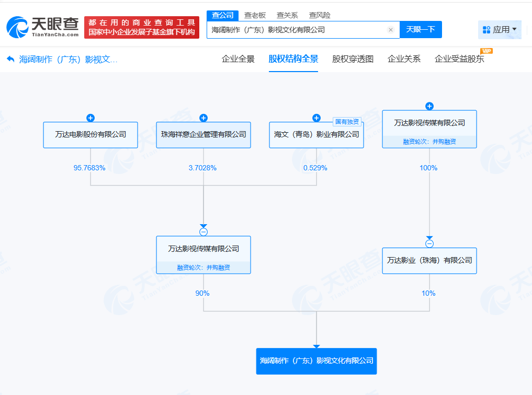This screenshot has height=395, width=532.
Task: Click 融资轮次：并购融资 on the top-right node
Action: [x=429, y=142]
